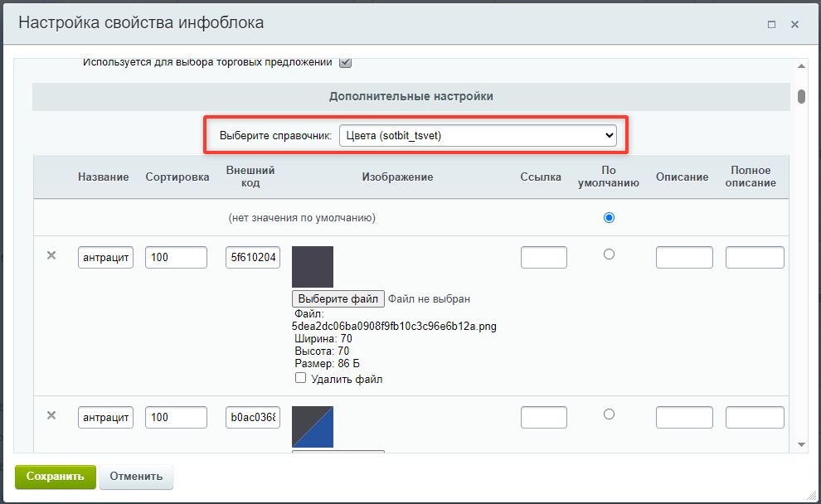This screenshot has width=821, height=504.
Task: Click the description field in row 5f610204
Action: coord(684,258)
